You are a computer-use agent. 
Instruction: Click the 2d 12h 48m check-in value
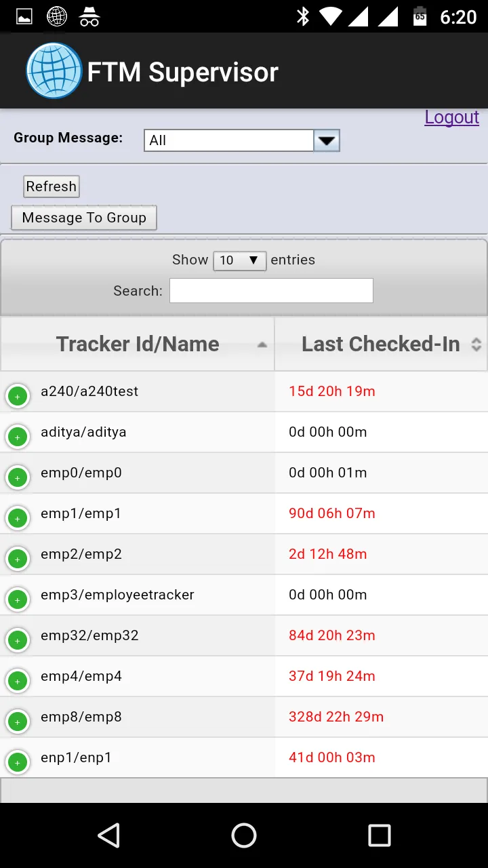tap(328, 554)
